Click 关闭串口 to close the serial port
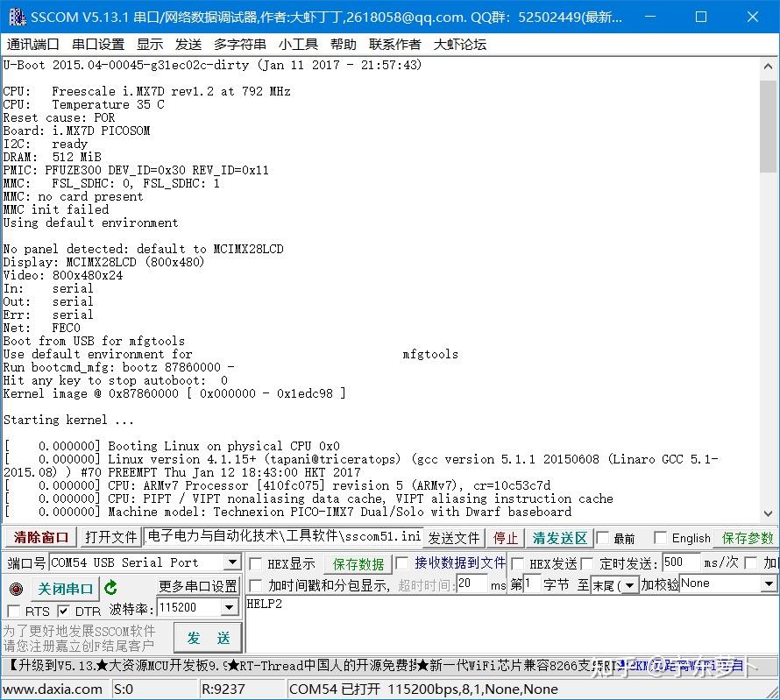Viewport: 780px width, 700px height. (65, 588)
